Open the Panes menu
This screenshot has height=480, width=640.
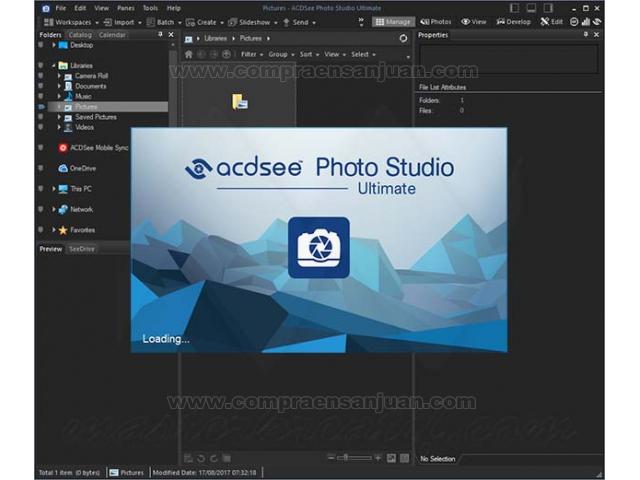coord(126,8)
